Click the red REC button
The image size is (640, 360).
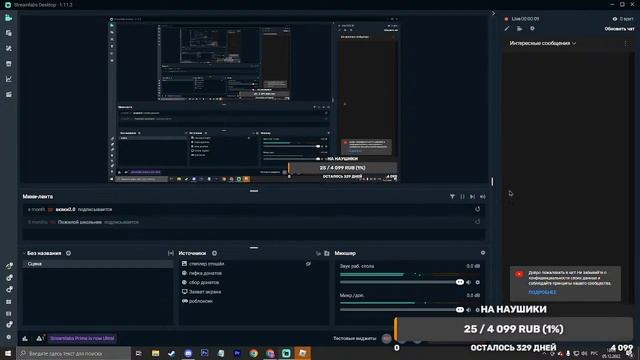(386, 338)
